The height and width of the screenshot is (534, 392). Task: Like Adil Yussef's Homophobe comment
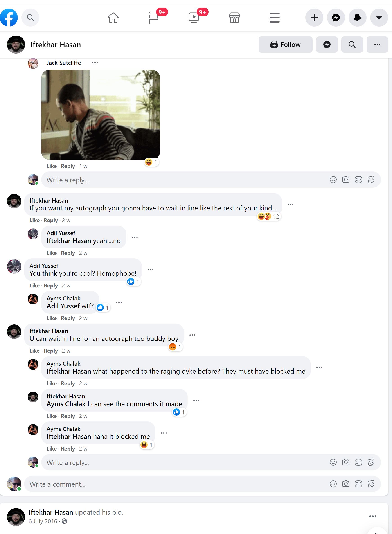(x=34, y=285)
